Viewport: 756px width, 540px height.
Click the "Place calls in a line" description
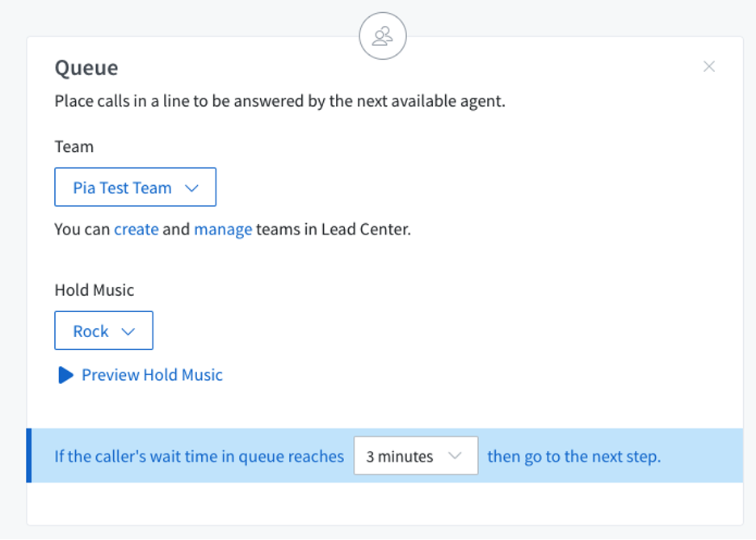(x=279, y=102)
